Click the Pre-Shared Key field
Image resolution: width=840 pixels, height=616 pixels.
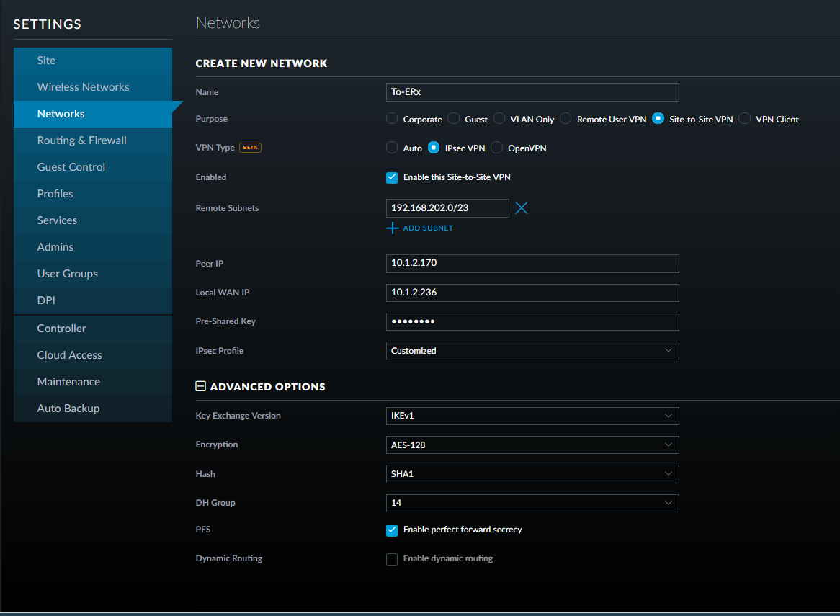tap(532, 321)
